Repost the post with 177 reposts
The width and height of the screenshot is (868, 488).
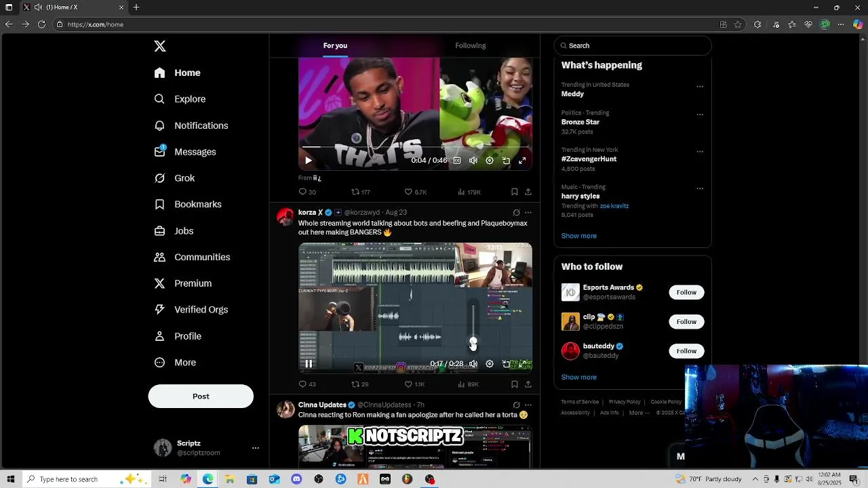click(x=360, y=192)
